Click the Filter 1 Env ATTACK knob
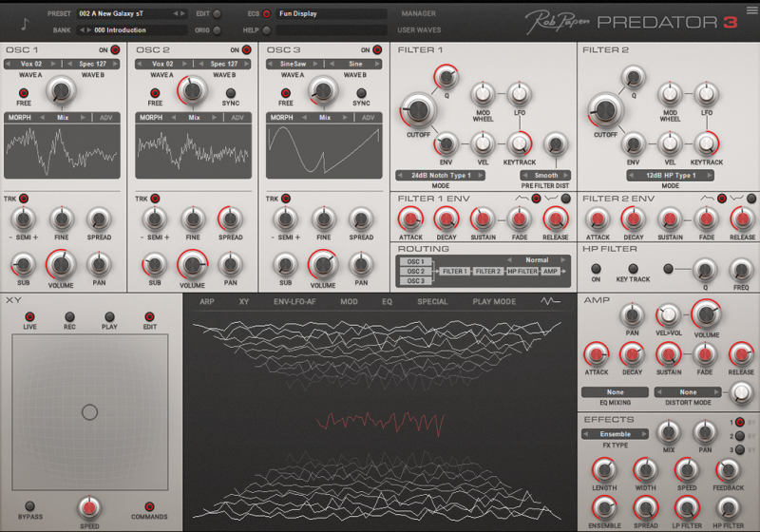 point(410,219)
